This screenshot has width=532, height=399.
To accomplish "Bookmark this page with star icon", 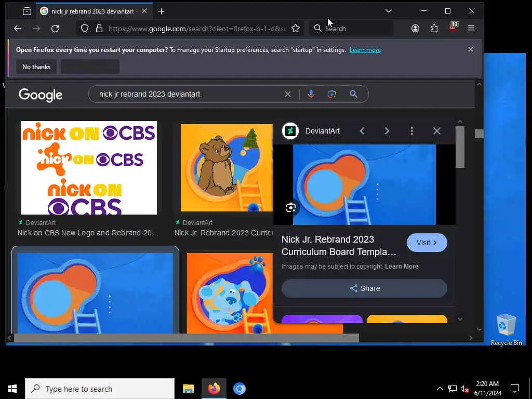I will (x=296, y=29).
